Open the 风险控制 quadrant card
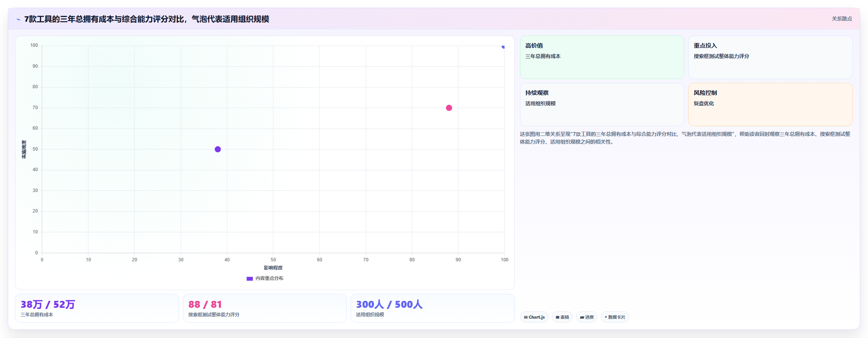Screen dimensions: 868x338 (770, 105)
